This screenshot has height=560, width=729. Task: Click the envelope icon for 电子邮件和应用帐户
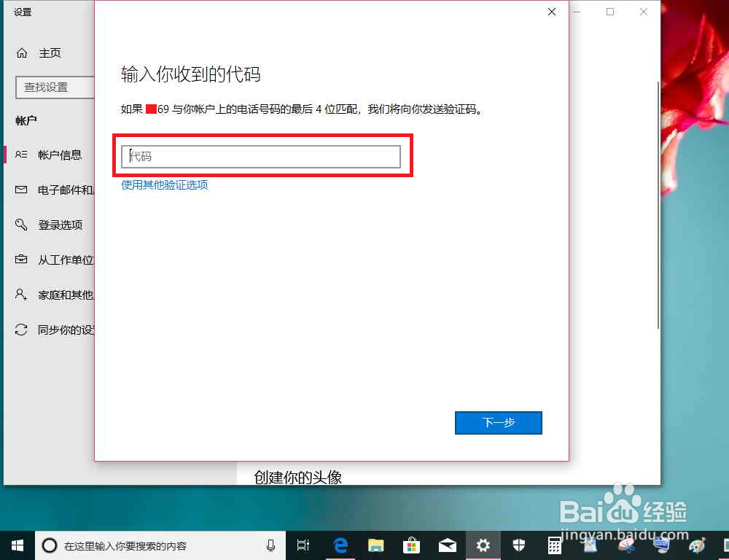22,190
